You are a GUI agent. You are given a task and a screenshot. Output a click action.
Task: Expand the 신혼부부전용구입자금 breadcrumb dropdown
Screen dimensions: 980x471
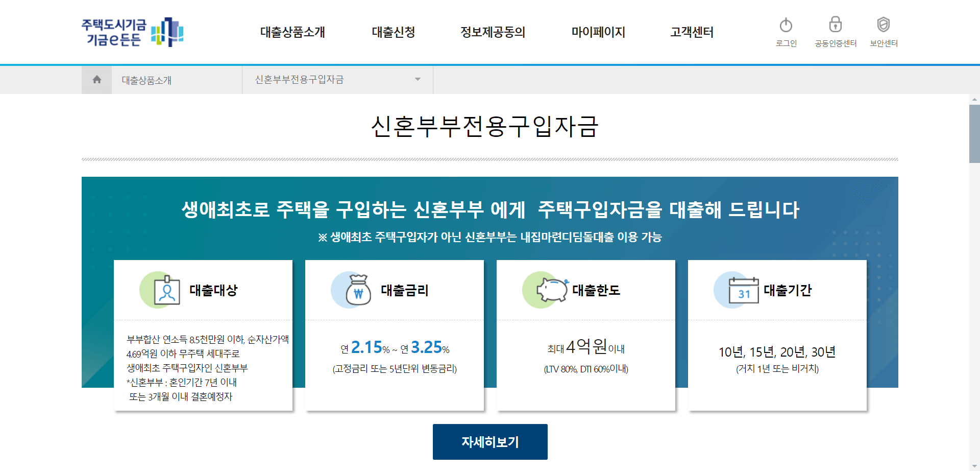click(337, 80)
